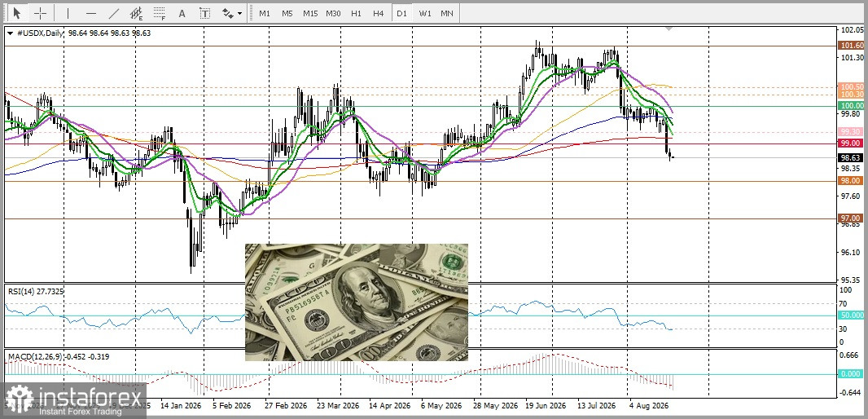
Task: Click the RSI(14) 27.7325 indicator label
Action: tap(35, 291)
